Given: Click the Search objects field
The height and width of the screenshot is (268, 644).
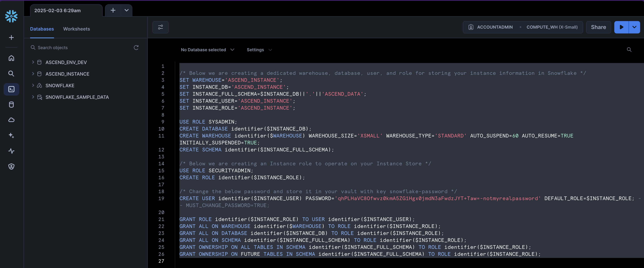Looking at the screenshot, I should [83, 48].
